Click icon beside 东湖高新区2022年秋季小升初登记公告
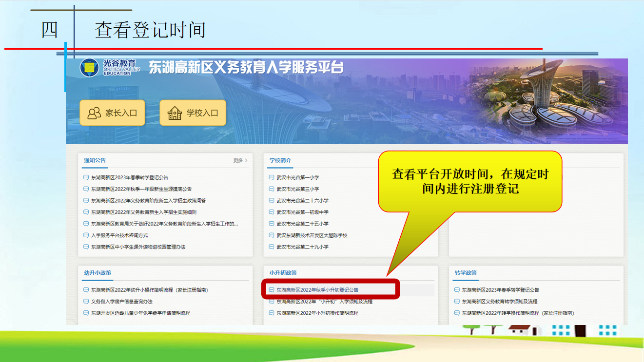 point(272,290)
